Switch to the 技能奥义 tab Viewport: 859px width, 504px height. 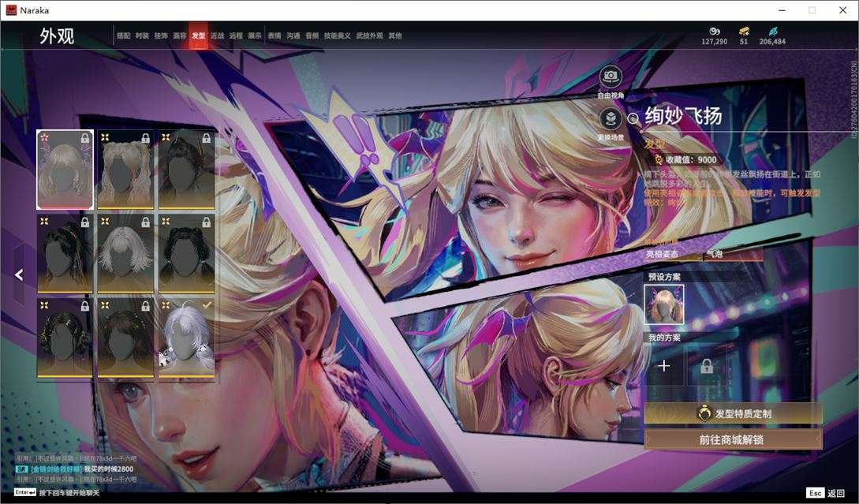338,35
